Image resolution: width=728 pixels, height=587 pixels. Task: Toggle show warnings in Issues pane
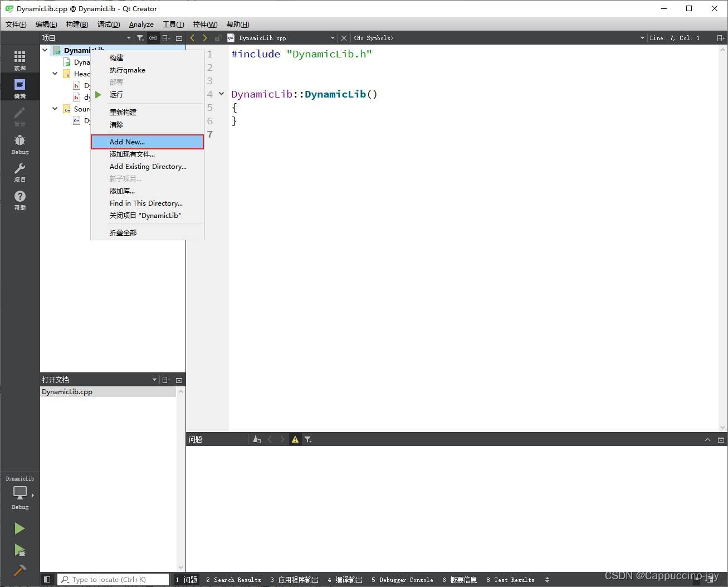[295, 439]
